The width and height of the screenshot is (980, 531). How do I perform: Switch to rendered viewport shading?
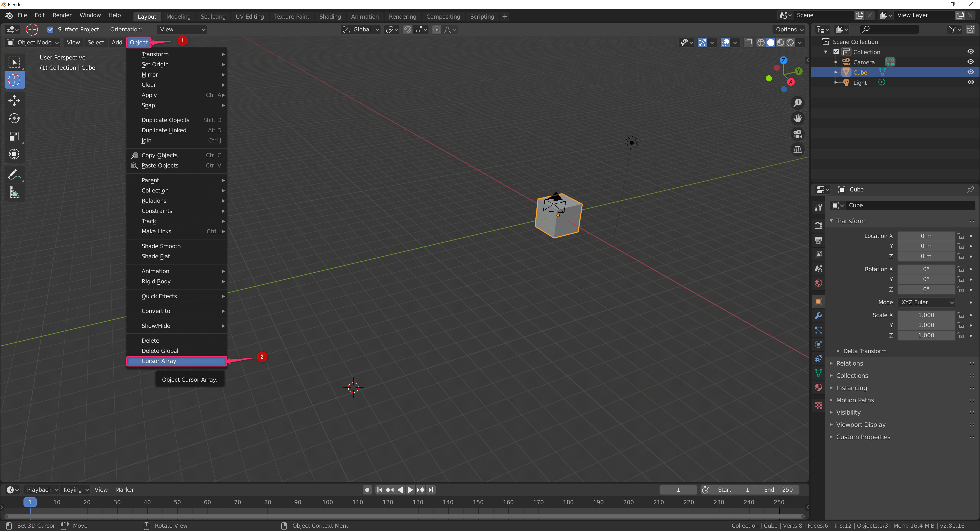(x=790, y=43)
